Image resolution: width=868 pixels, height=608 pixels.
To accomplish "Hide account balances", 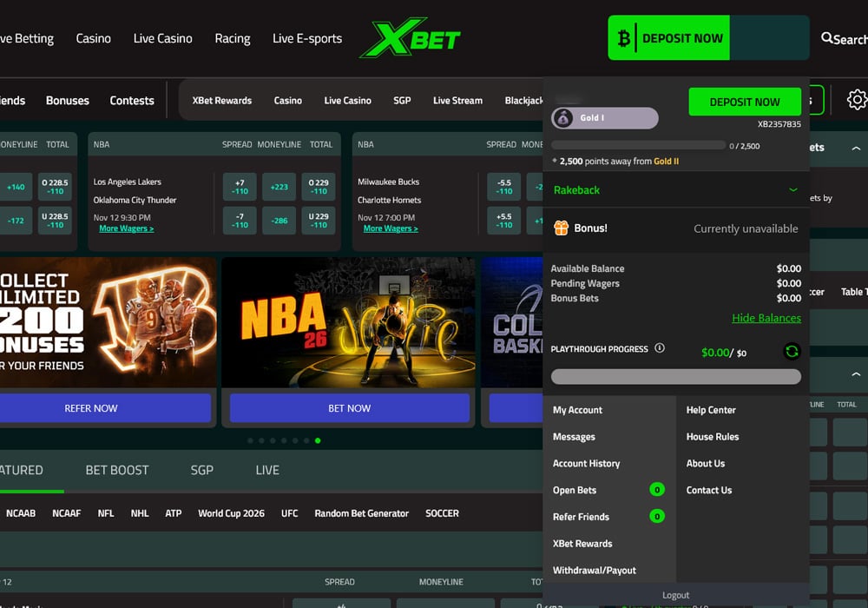I will [x=766, y=318].
